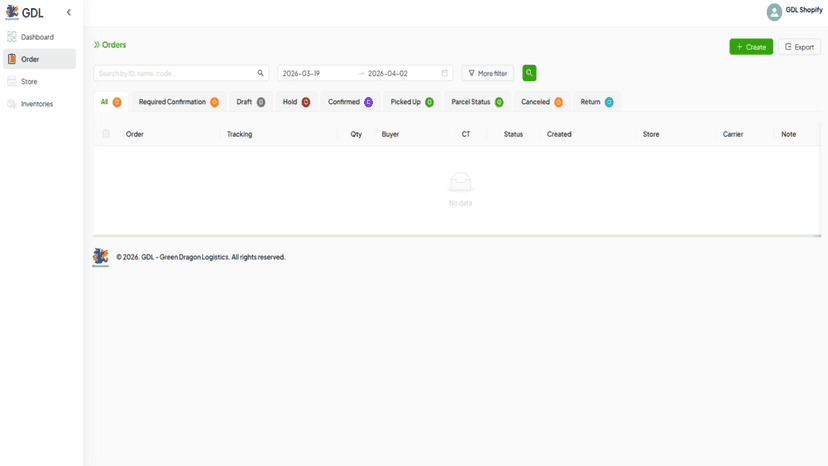Open the Parcel Status tab
Screen dimensions: 828x466
point(477,102)
